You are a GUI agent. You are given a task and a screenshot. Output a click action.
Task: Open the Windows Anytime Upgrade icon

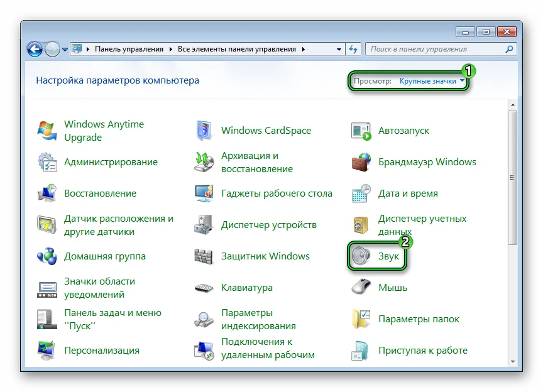(x=47, y=131)
